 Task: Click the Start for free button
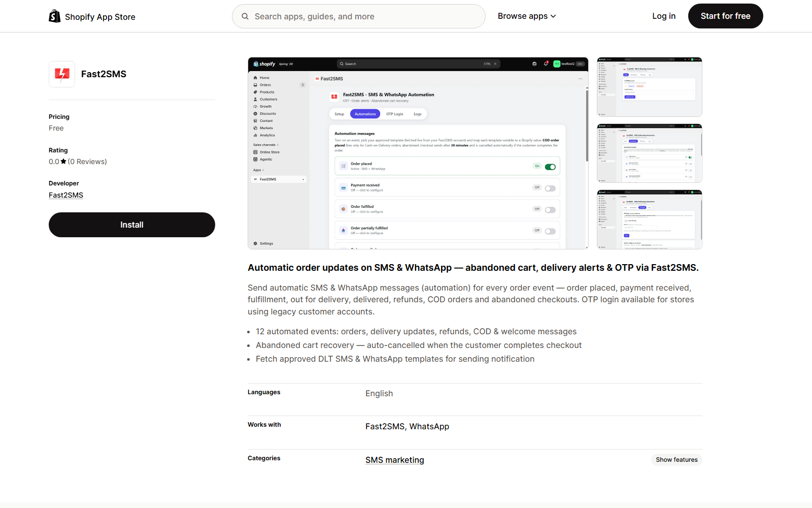(726, 16)
